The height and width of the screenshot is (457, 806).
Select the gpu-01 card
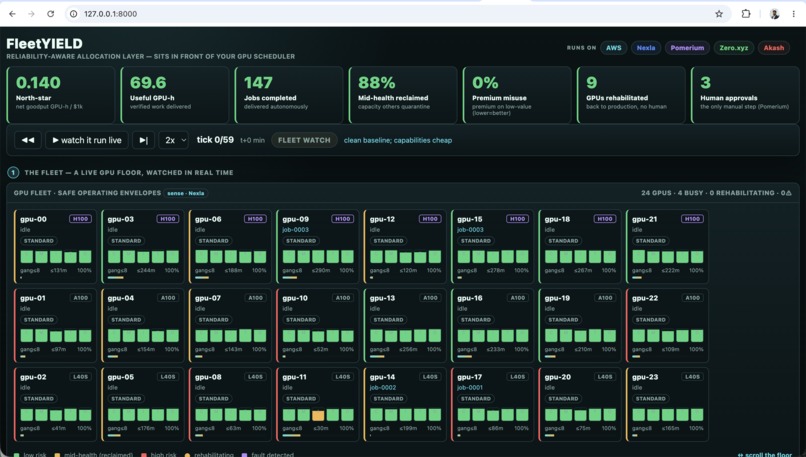(x=56, y=325)
